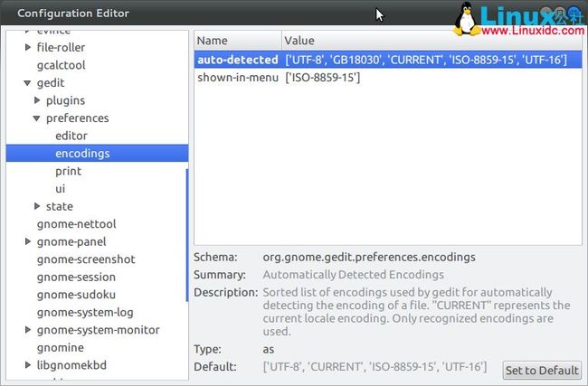
Task: Collapse the preferences node
Action: [37, 118]
